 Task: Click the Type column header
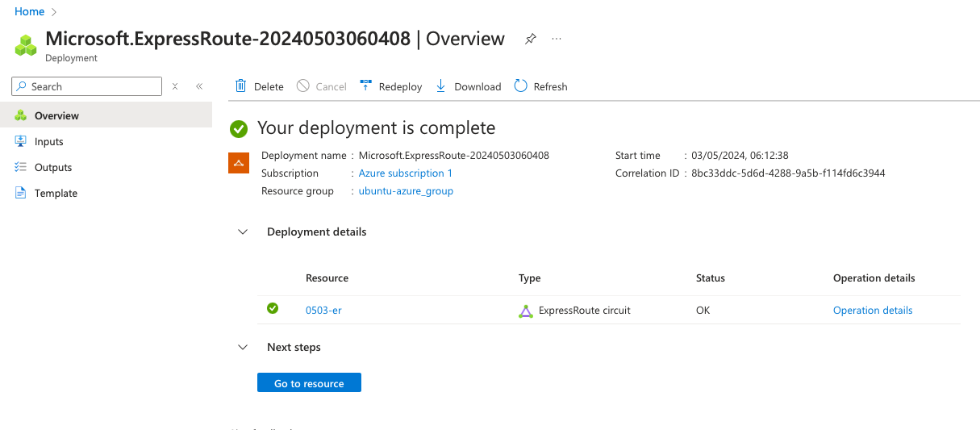coord(529,278)
